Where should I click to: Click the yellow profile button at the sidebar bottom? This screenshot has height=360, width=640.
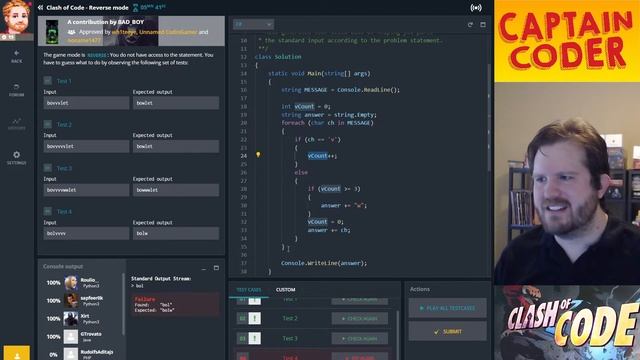[17, 353]
